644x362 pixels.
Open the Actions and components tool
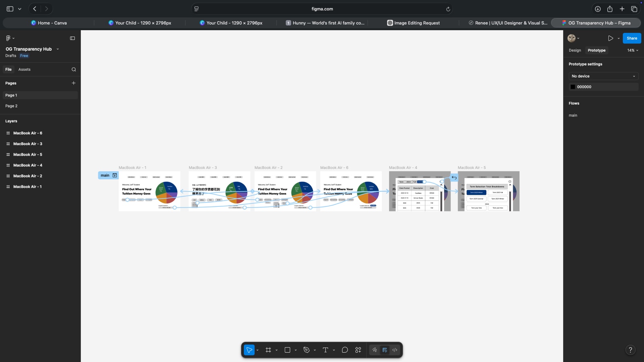click(358, 350)
